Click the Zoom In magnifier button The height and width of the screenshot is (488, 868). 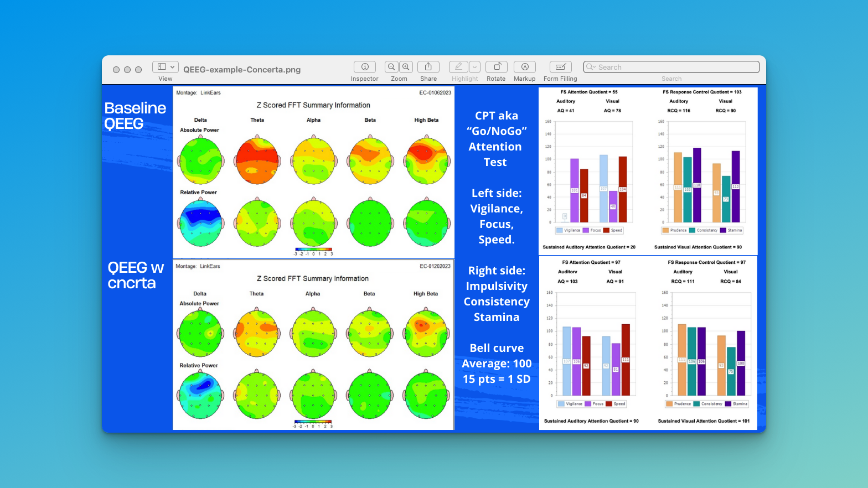[x=406, y=67]
